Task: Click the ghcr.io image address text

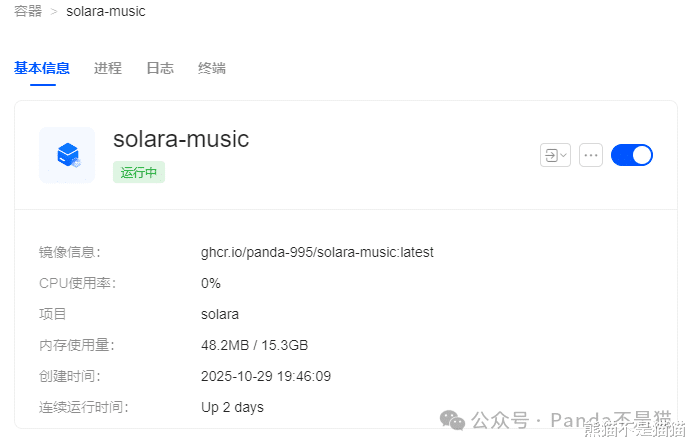Action: (317, 252)
